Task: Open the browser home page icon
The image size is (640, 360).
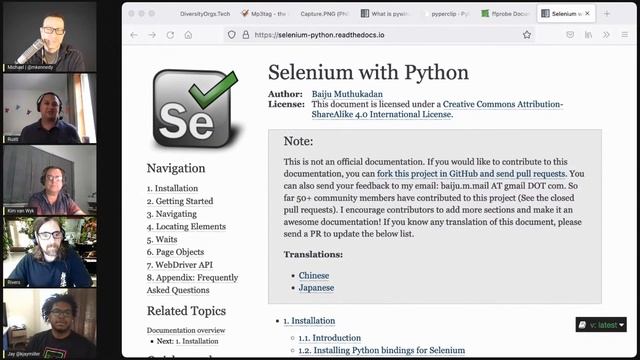Action: [188, 35]
